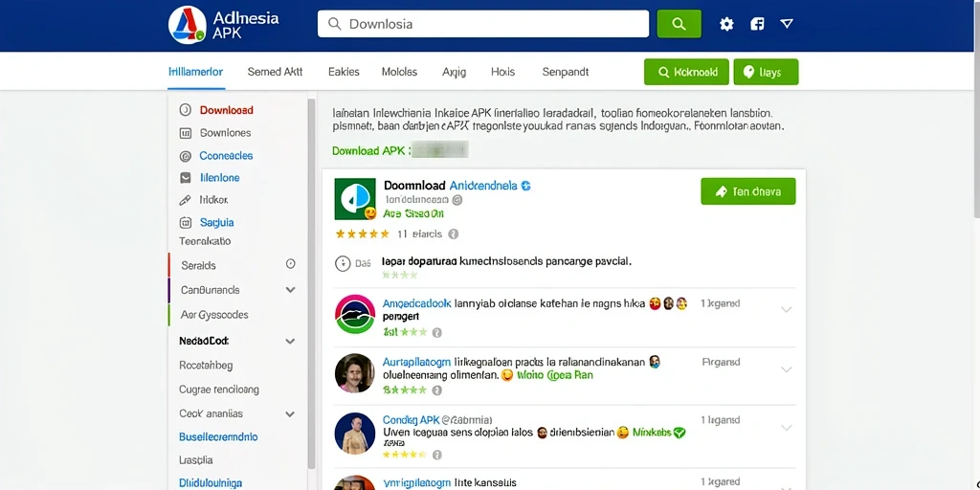Image resolution: width=980 pixels, height=490 pixels.
Task: Expand the Canßunancls sidebar section
Action: (290, 290)
